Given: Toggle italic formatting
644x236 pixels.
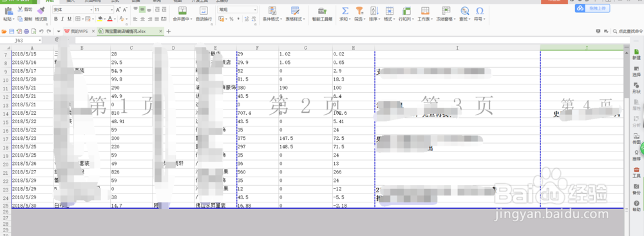Looking at the screenshot, I should click(x=62, y=19).
